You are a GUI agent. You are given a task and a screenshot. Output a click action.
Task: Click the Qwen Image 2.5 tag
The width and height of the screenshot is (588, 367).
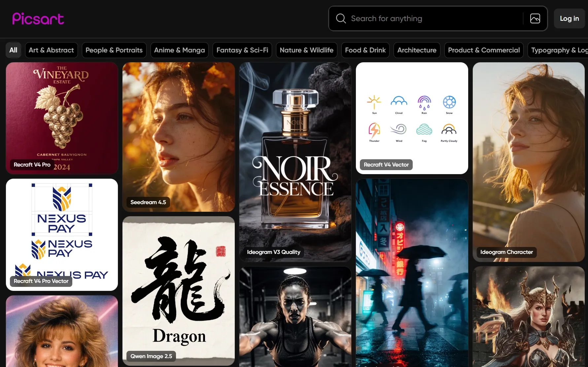(151, 356)
